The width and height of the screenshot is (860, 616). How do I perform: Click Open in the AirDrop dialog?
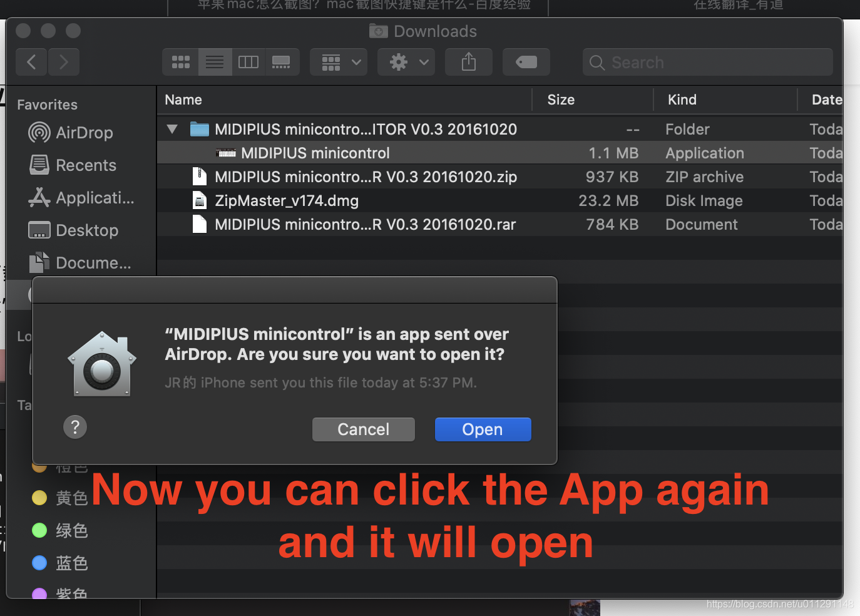(483, 429)
